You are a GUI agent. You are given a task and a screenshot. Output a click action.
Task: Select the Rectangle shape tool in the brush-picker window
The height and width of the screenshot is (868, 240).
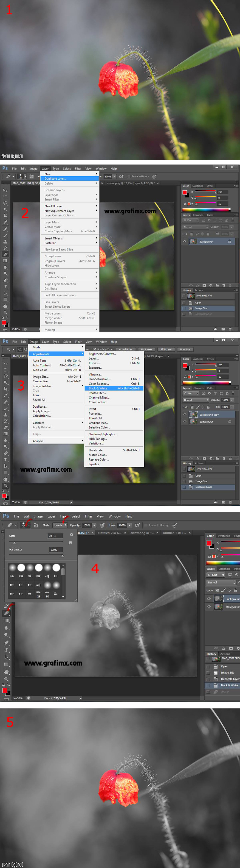point(6,664)
